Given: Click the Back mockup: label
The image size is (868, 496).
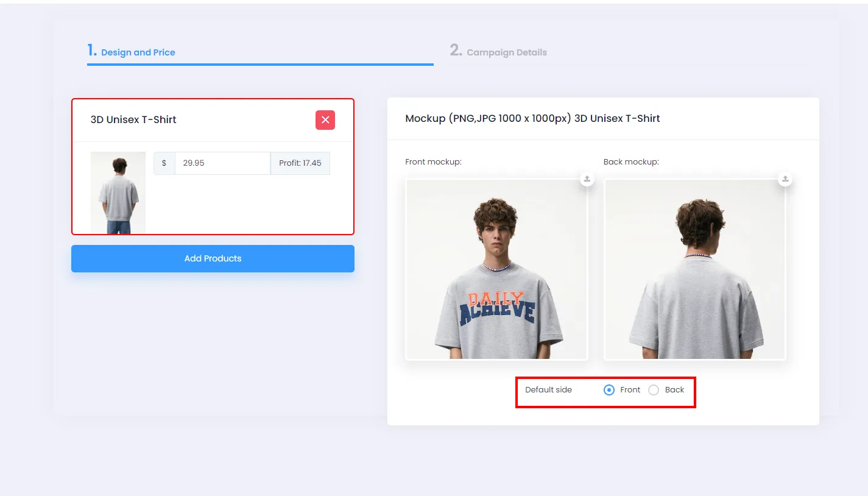Looking at the screenshot, I should coord(631,162).
